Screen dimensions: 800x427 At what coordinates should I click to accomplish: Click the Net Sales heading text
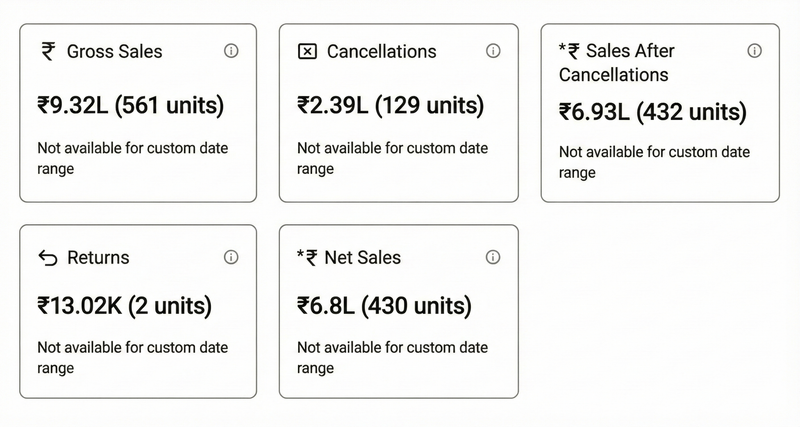(362, 258)
